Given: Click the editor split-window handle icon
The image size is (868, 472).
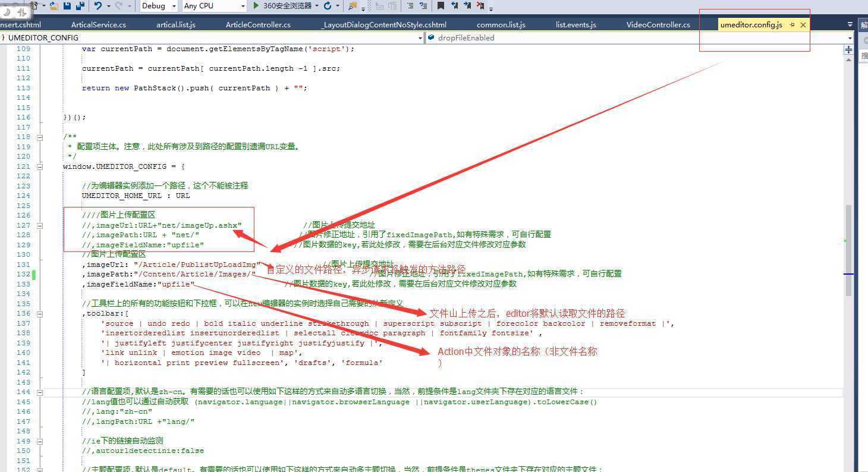Looking at the screenshot, I should pos(848,50).
